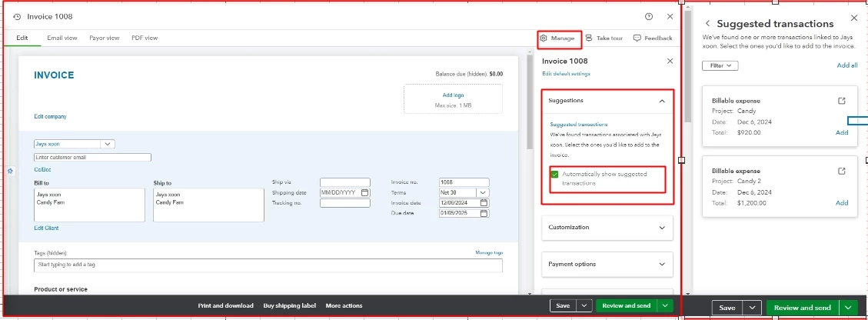The width and height of the screenshot is (868, 320).
Task: Open Candy 2 billable expense in new window
Action: click(x=841, y=171)
